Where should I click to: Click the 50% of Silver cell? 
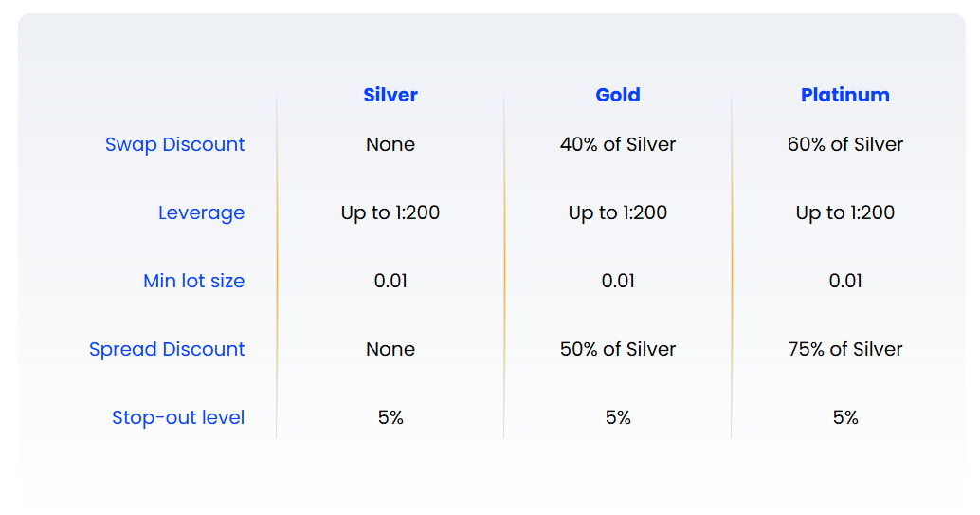pos(618,349)
